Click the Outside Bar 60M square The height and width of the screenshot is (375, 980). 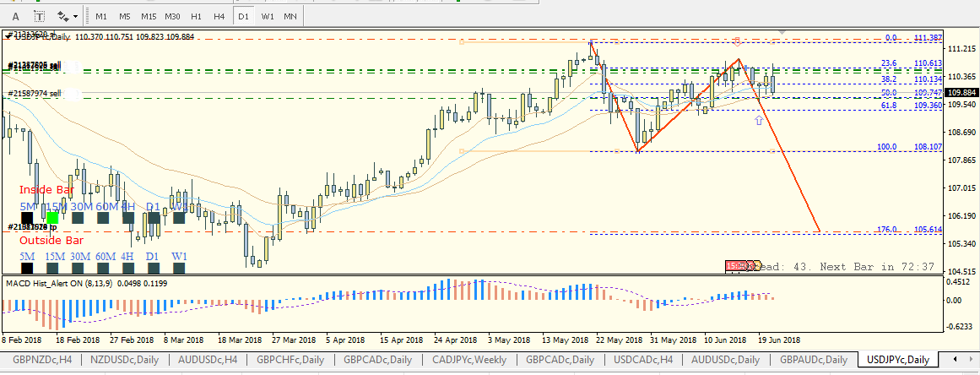103,268
